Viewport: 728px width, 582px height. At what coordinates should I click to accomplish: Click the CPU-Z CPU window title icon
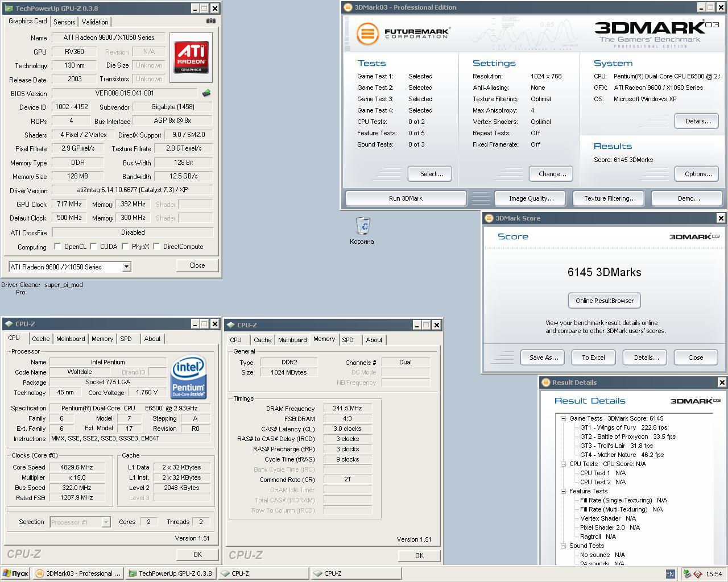point(9,324)
